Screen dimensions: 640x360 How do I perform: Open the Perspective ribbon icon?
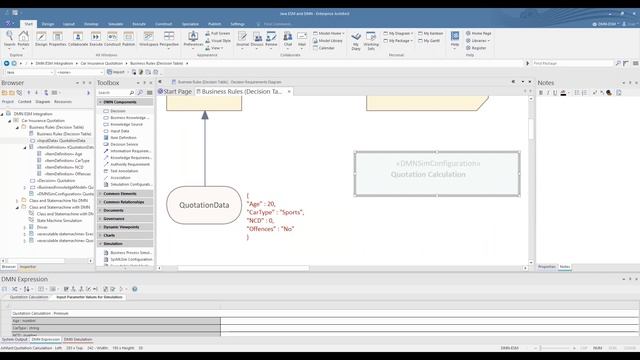click(x=169, y=39)
